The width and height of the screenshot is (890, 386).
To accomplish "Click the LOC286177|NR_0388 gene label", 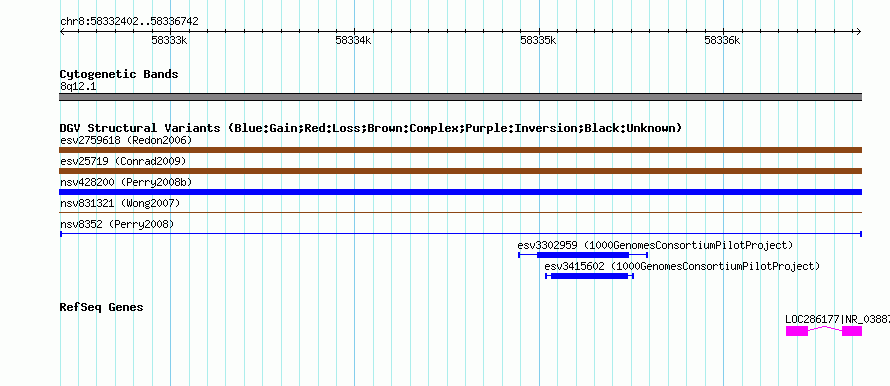I will coord(837,319).
